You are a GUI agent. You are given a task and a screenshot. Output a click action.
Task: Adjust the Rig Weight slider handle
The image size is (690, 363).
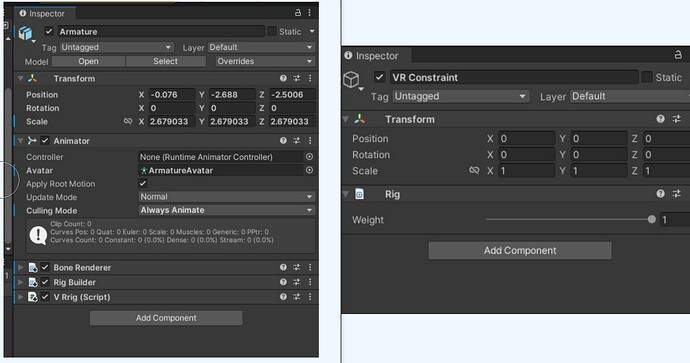click(652, 219)
